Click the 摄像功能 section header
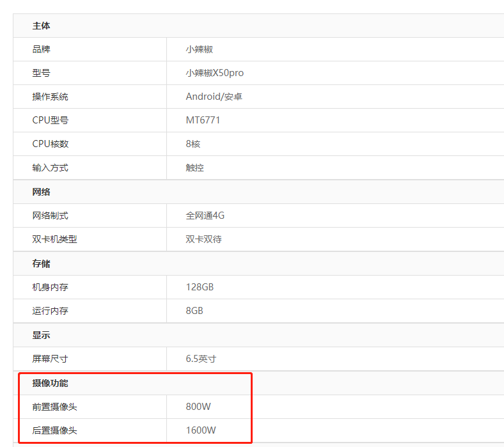Image resolution: width=504 pixels, height=447 pixels. click(x=50, y=383)
